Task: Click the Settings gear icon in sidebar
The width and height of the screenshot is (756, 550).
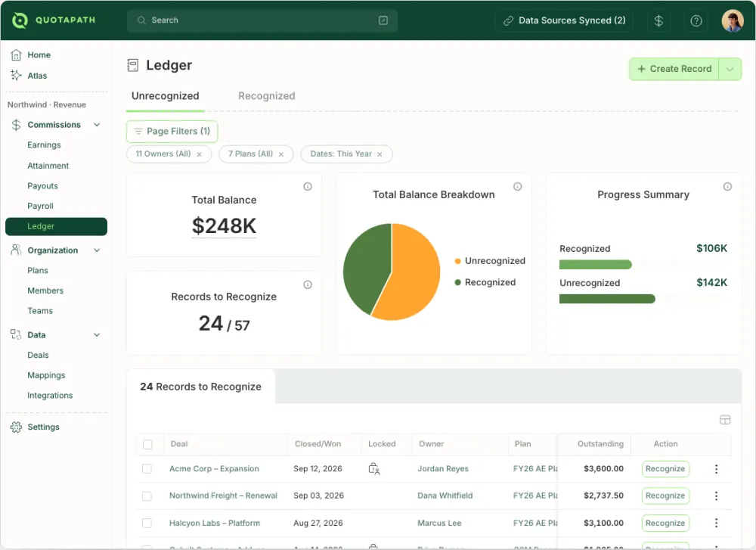Action: 16,427
